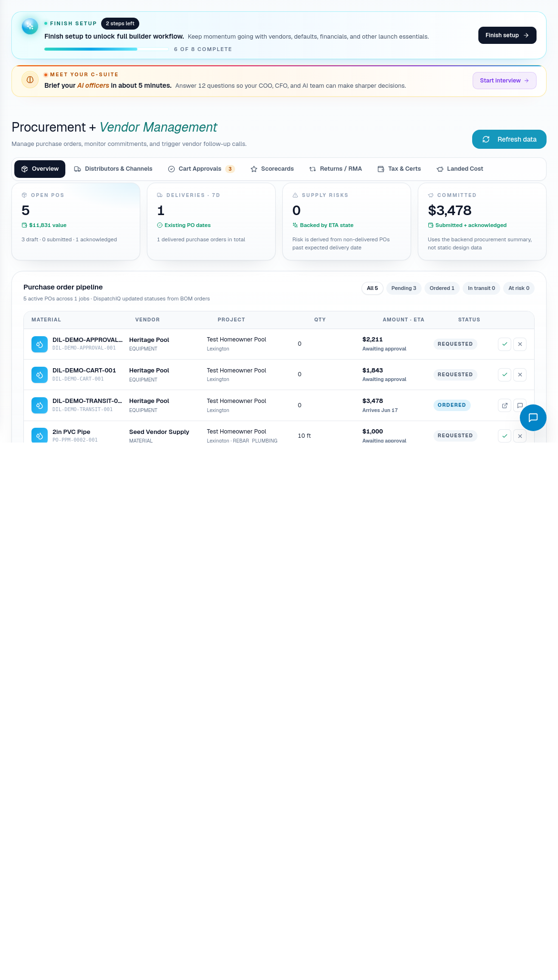Refresh procurement data
Screen dimensions: 558x980
[509, 139]
